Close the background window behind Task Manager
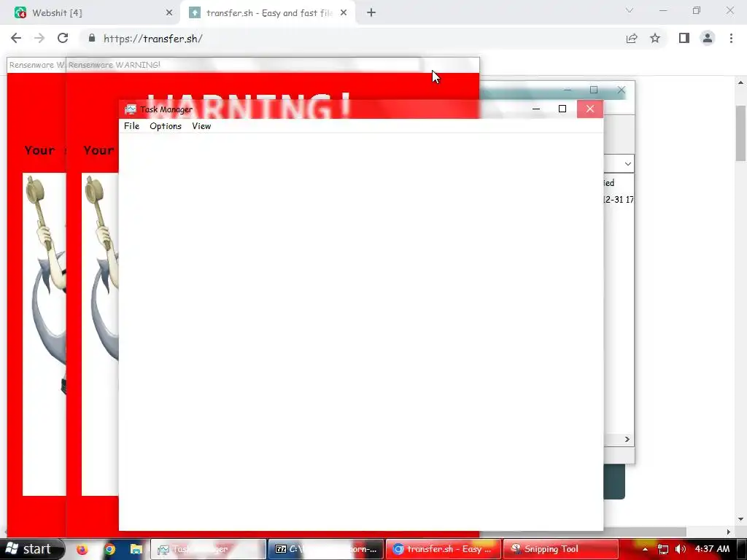This screenshot has height=560, width=747. pos(622,90)
